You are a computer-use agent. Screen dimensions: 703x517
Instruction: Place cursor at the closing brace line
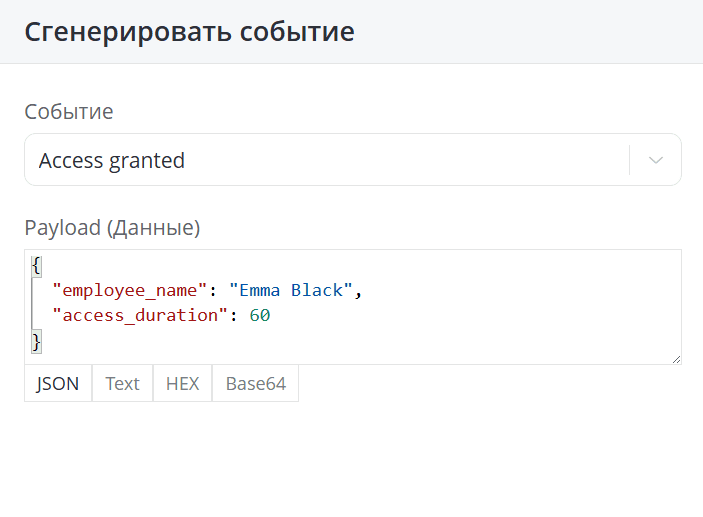(37, 341)
